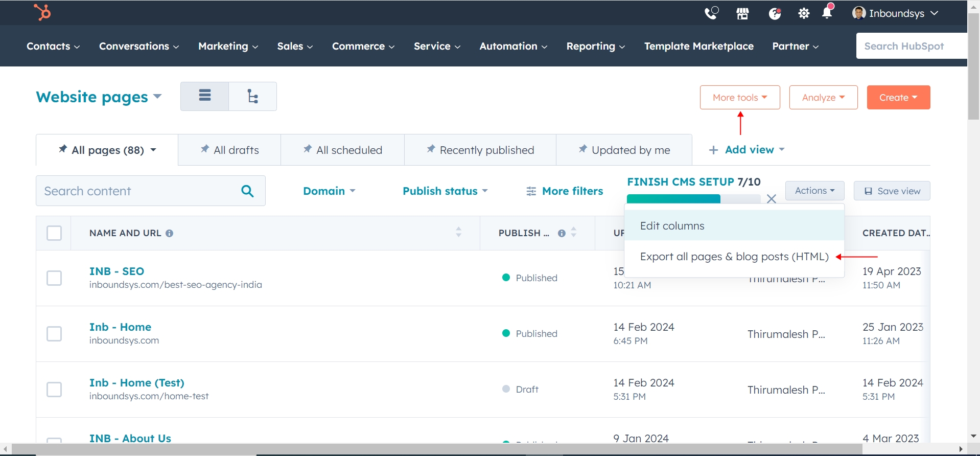Image resolution: width=980 pixels, height=456 pixels.
Task: Sort by the NAME AND URL column arrows
Action: [x=458, y=232]
